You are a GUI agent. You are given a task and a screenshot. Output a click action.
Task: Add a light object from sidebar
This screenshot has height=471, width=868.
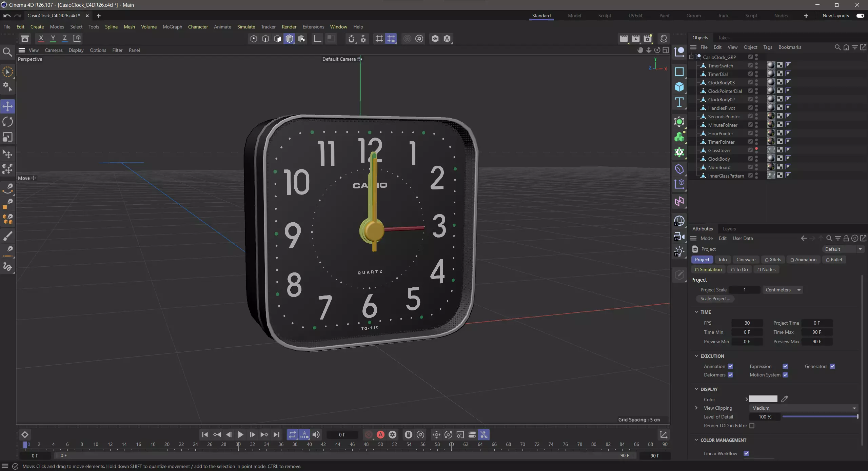pyautogui.click(x=679, y=252)
